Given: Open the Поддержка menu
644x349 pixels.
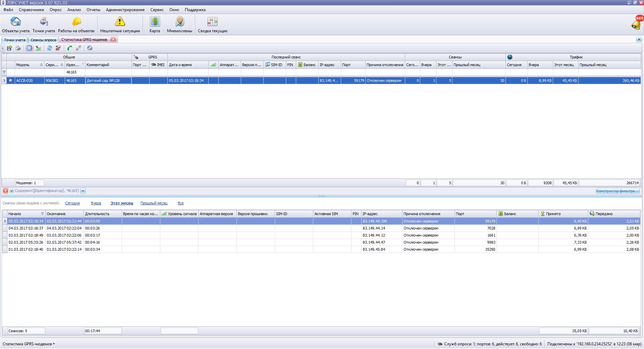Looking at the screenshot, I should click(195, 10).
